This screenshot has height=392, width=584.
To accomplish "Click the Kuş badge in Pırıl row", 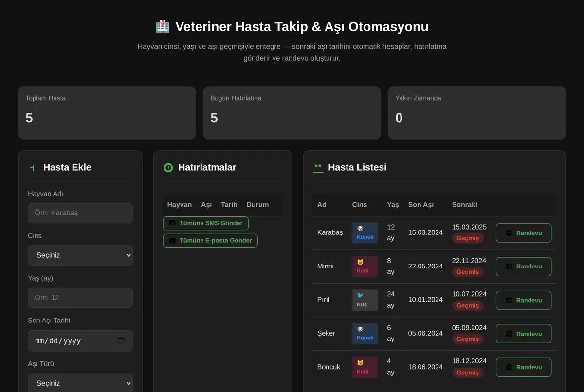I will (365, 300).
